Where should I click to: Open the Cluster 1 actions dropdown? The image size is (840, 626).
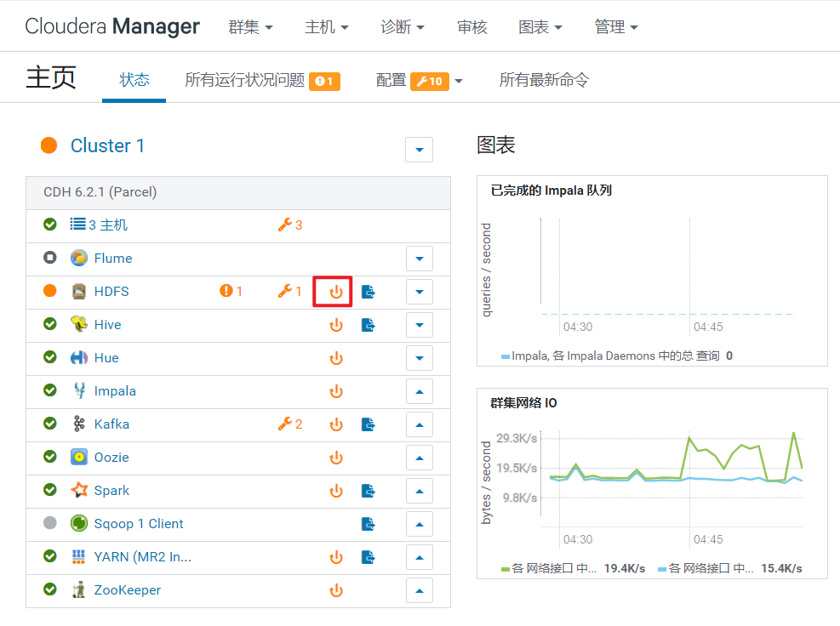click(x=420, y=150)
